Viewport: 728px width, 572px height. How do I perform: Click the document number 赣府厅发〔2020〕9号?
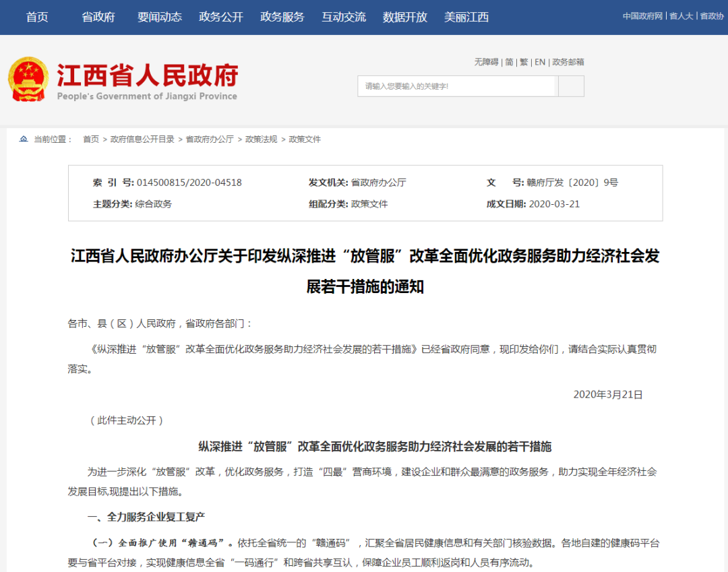[572, 183]
